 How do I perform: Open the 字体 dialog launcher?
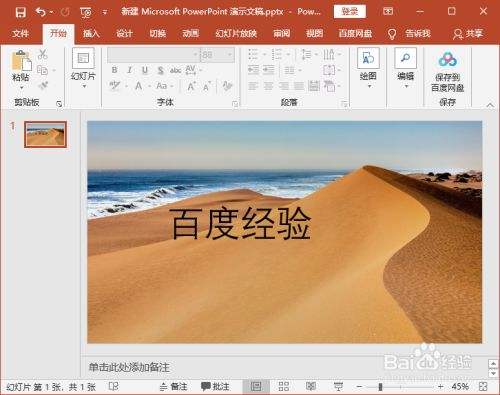[235, 104]
